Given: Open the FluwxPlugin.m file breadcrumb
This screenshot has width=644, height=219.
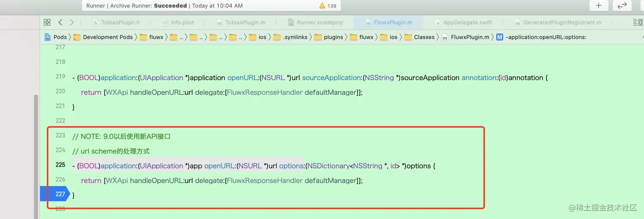Looking at the screenshot, I should (x=466, y=37).
